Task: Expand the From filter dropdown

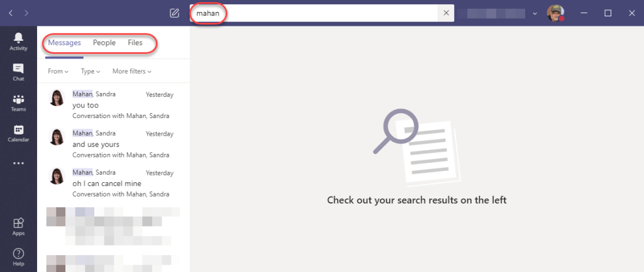Action: point(58,72)
